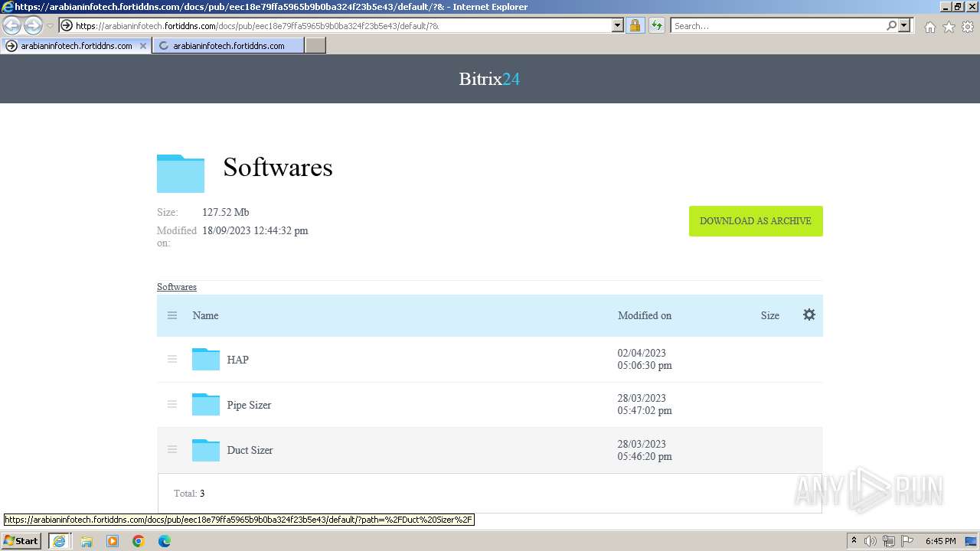
Task: Click the Pipe Sizer folder icon
Action: tap(206, 404)
